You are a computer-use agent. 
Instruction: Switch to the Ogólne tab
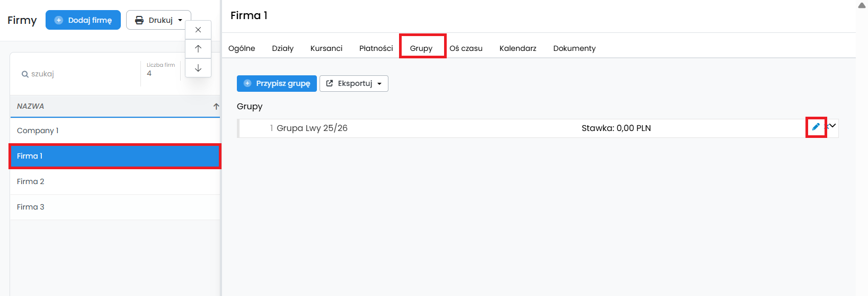point(242,48)
